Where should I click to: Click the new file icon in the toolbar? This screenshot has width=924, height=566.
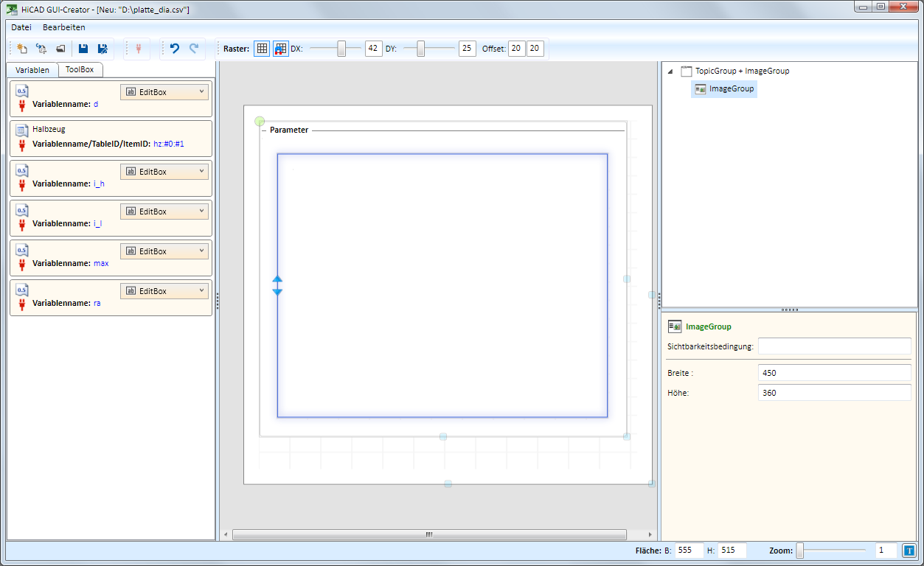pos(22,49)
